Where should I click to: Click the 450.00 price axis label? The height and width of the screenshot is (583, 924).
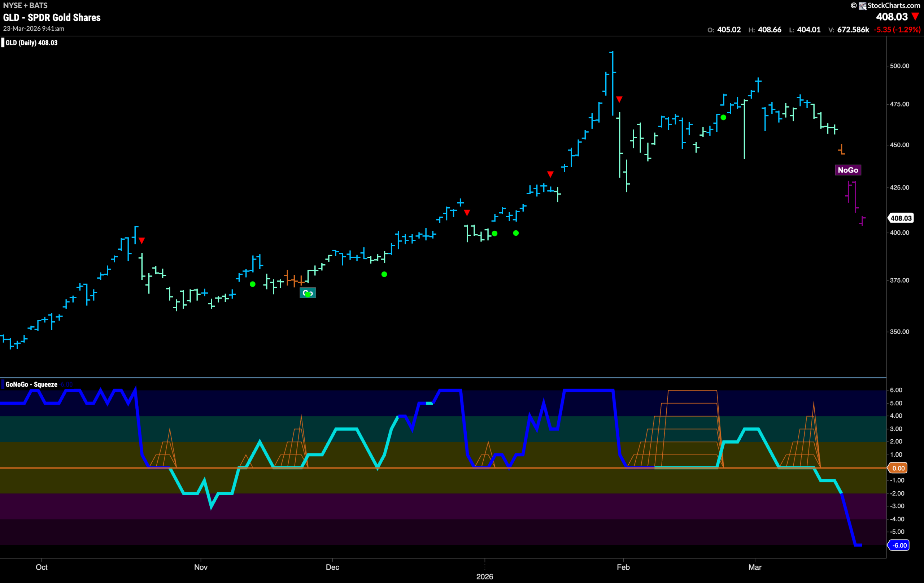coord(899,145)
